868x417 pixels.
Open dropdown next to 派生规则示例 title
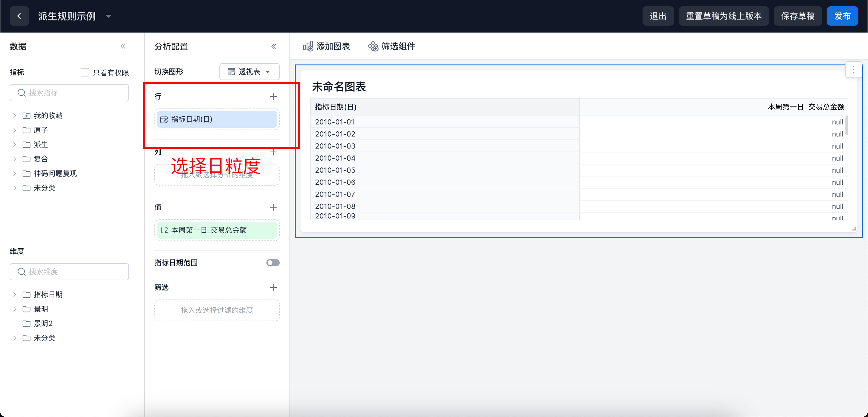pyautogui.click(x=108, y=16)
